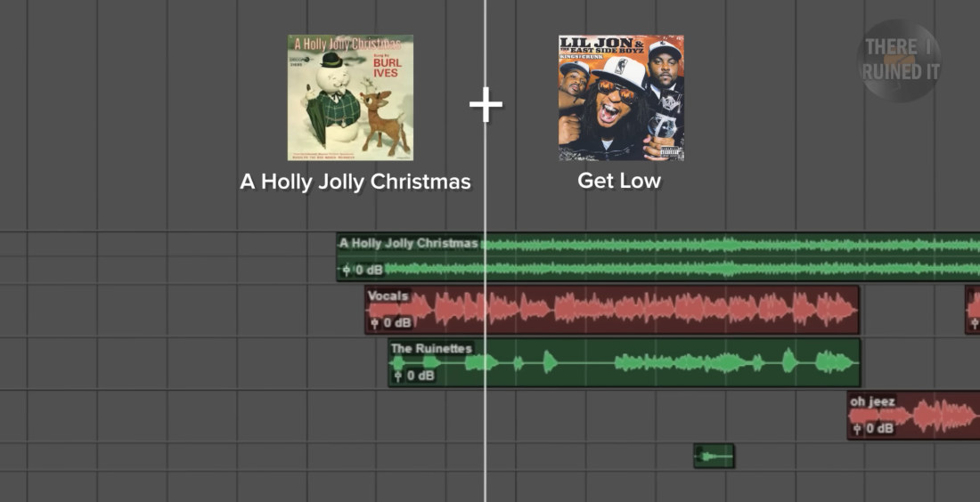Click the Vocals clip name label
The image size is (980, 502).
(x=388, y=296)
